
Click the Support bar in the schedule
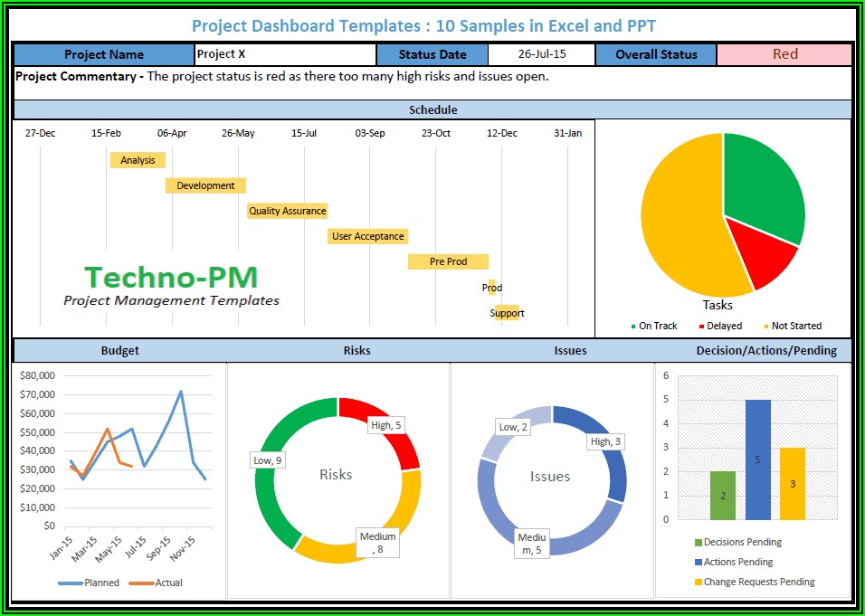pyautogui.click(x=507, y=313)
